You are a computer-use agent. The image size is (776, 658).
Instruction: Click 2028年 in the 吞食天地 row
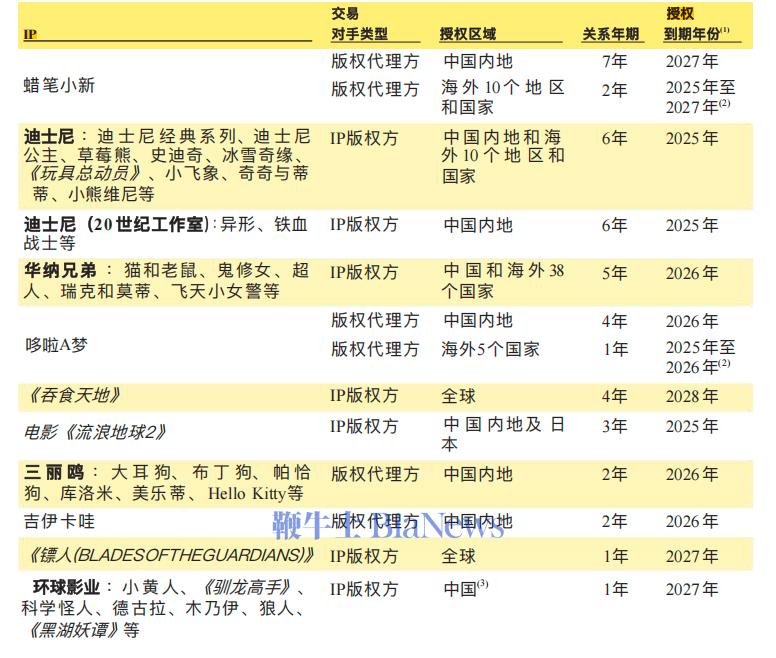pos(692,396)
